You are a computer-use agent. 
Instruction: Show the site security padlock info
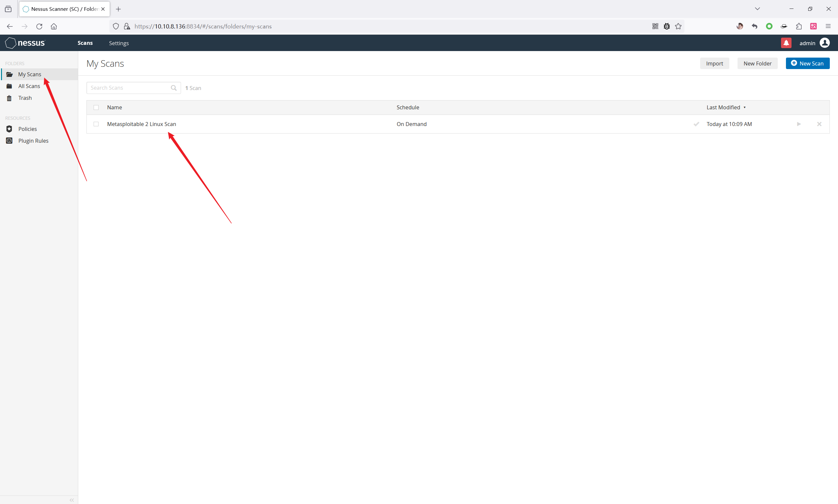(127, 27)
